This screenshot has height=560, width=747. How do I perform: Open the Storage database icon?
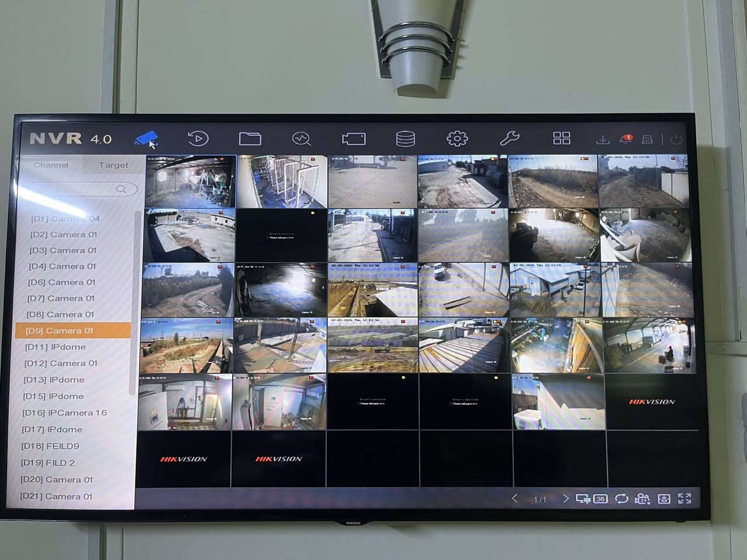pos(406,139)
